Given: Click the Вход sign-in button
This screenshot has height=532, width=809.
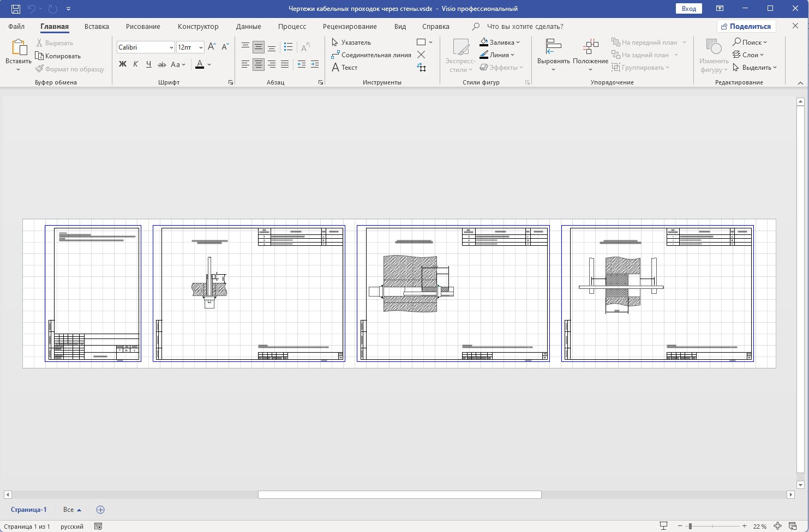Looking at the screenshot, I should [689, 8].
